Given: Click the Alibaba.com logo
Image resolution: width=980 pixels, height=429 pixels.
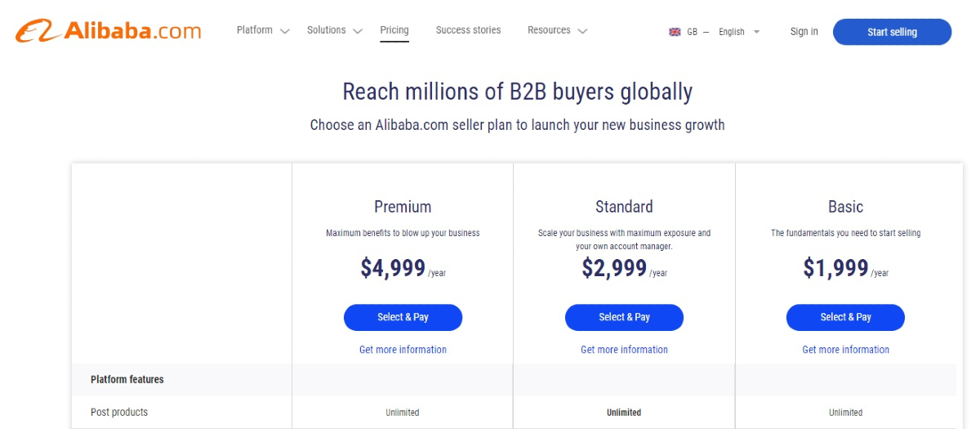Looking at the screenshot, I should click(108, 31).
